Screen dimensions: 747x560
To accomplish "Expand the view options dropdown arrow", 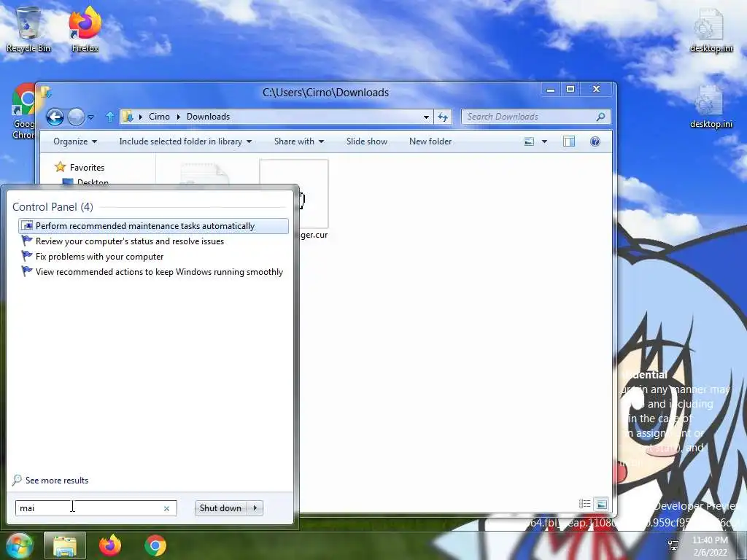I will coord(544,141).
